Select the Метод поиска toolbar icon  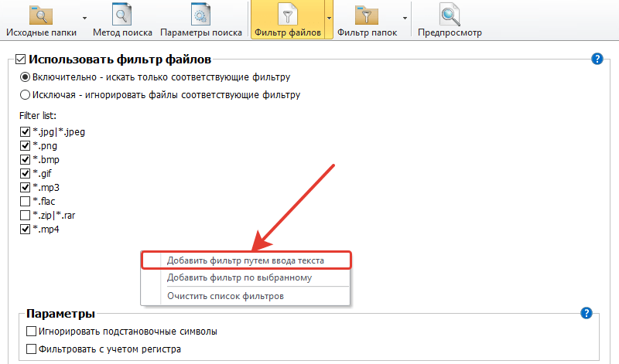pyautogui.click(x=122, y=15)
